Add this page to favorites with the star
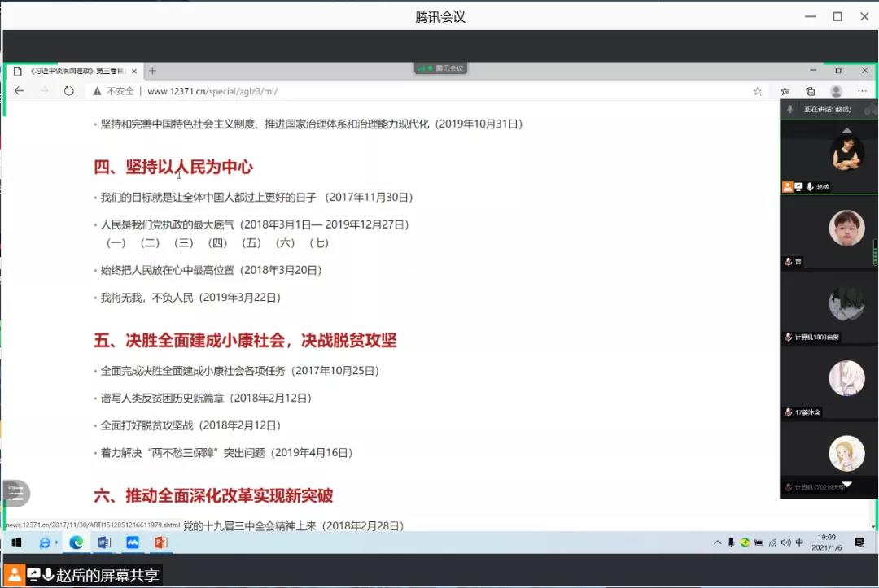This screenshot has width=879, height=588. (758, 91)
